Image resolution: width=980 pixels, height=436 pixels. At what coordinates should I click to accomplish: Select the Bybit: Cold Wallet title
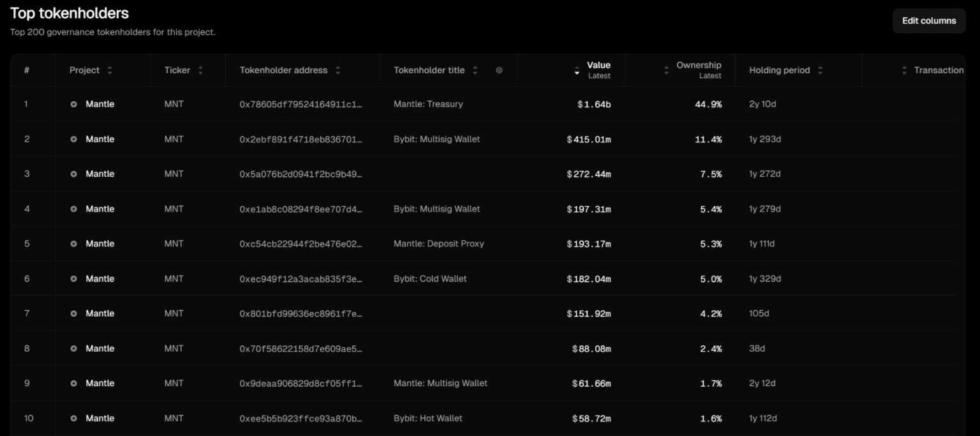[430, 278]
